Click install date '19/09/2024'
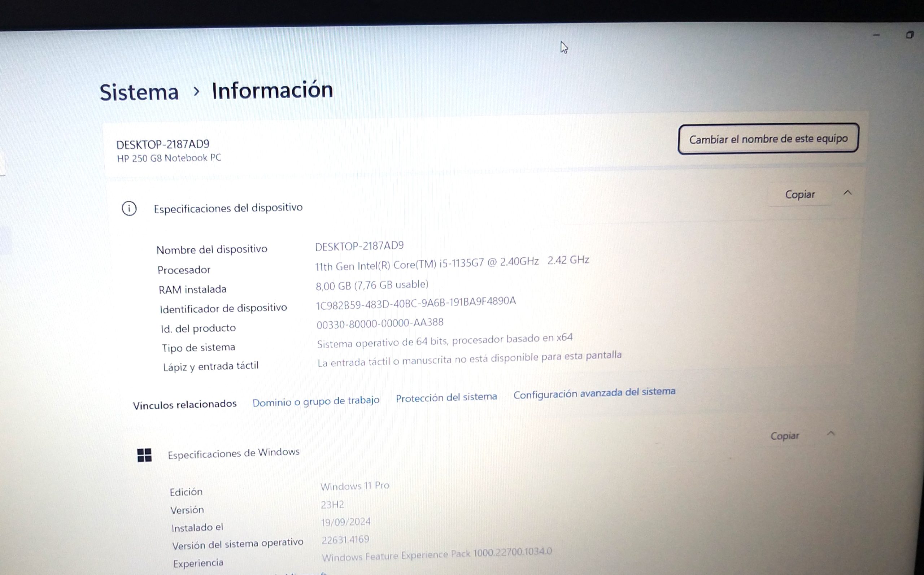This screenshot has height=575, width=924. (346, 523)
